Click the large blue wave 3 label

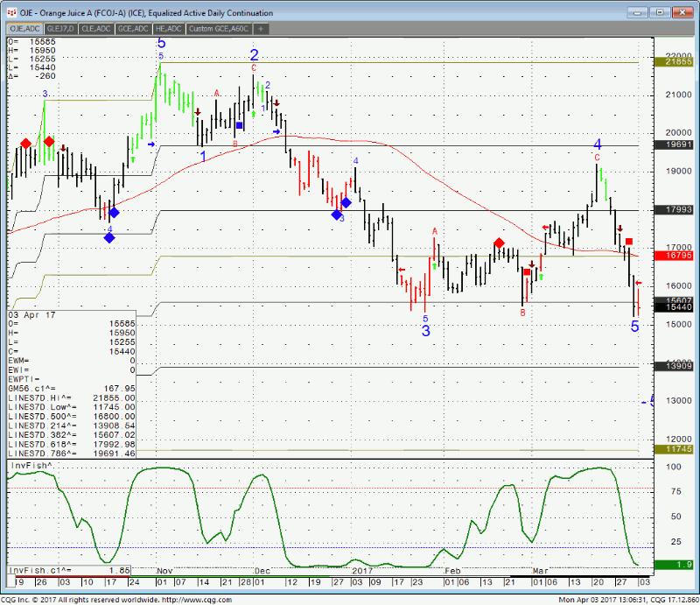click(426, 331)
